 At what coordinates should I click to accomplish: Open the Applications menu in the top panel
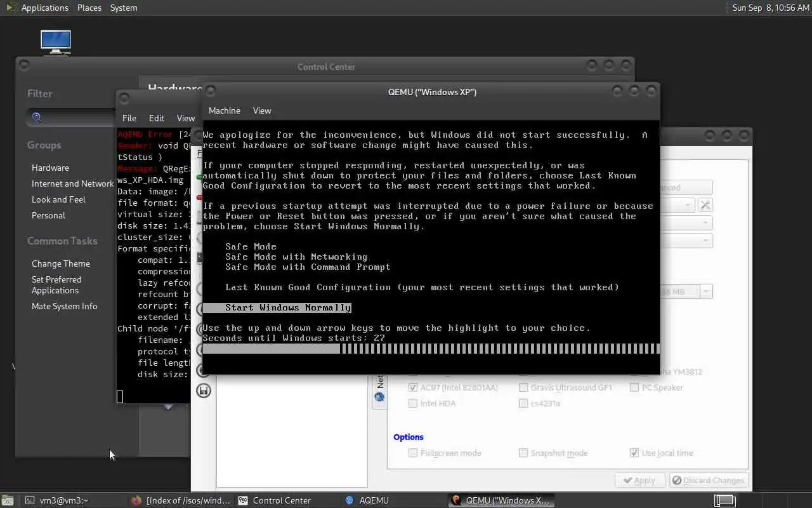(x=44, y=8)
